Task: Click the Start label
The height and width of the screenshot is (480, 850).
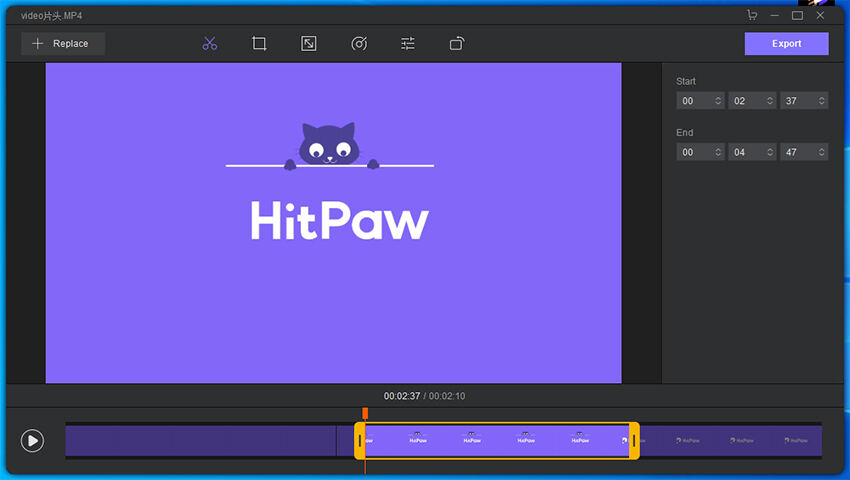Action: point(686,81)
